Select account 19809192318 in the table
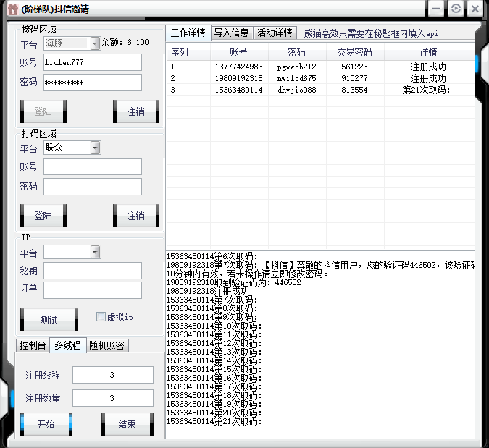 click(239, 78)
